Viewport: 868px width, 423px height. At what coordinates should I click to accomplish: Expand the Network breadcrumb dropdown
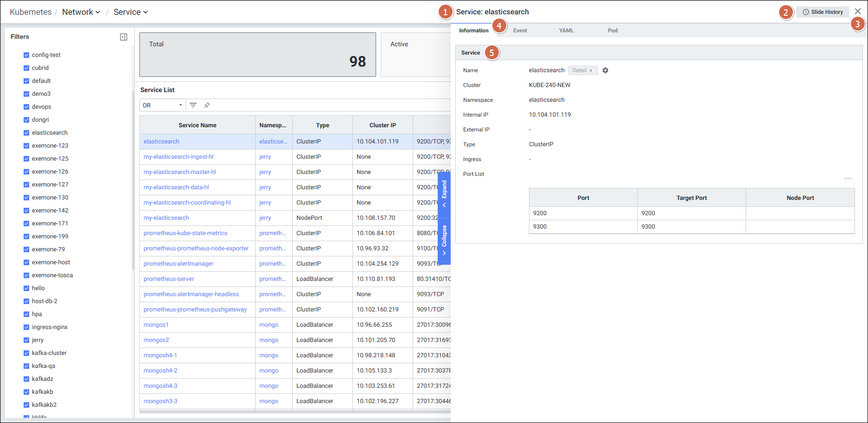tap(81, 12)
